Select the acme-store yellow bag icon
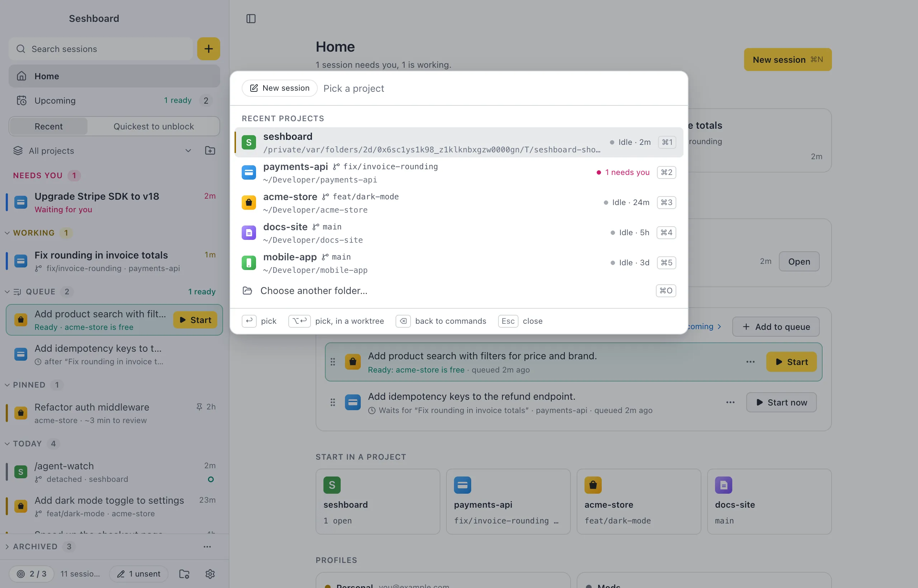This screenshot has height=588, width=918. 249,203
